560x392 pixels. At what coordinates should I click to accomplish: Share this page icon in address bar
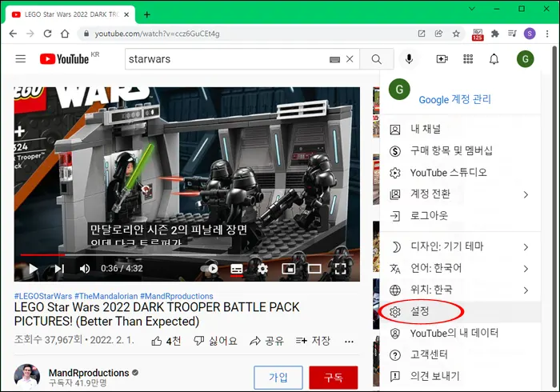click(439, 34)
